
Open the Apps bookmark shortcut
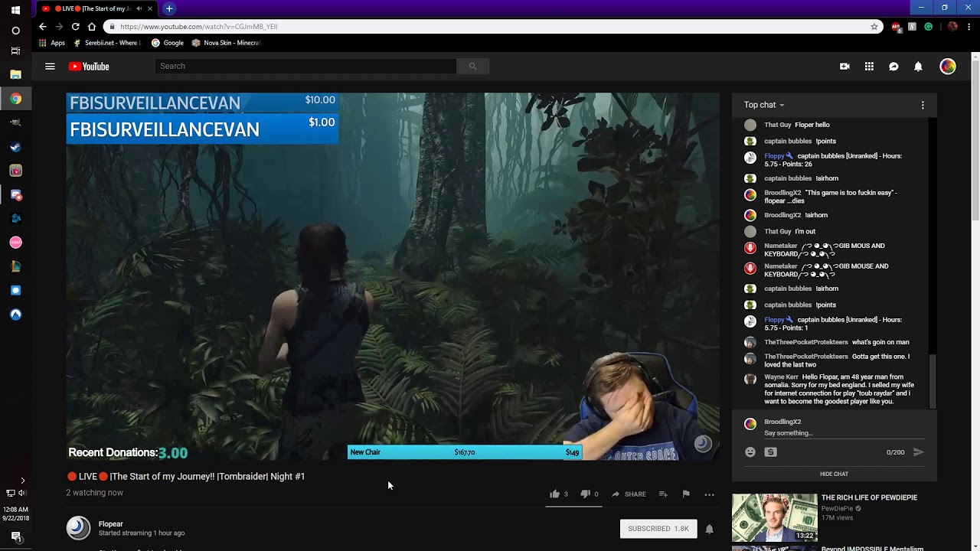[x=52, y=43]
